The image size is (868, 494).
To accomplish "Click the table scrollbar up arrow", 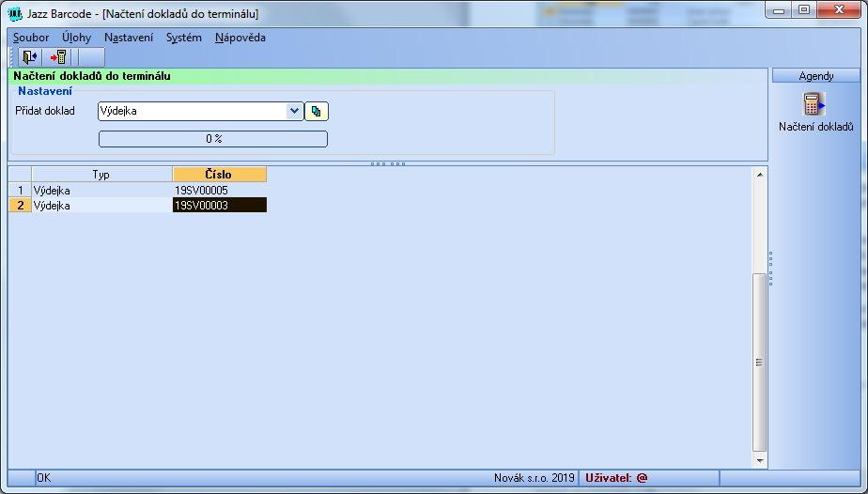I will 759,175.
